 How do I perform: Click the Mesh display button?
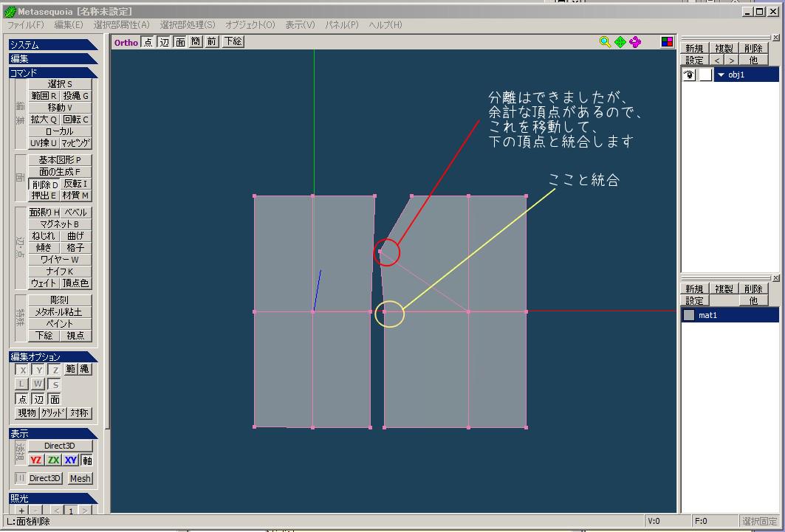pyautogui.click(x=80, y=478)
